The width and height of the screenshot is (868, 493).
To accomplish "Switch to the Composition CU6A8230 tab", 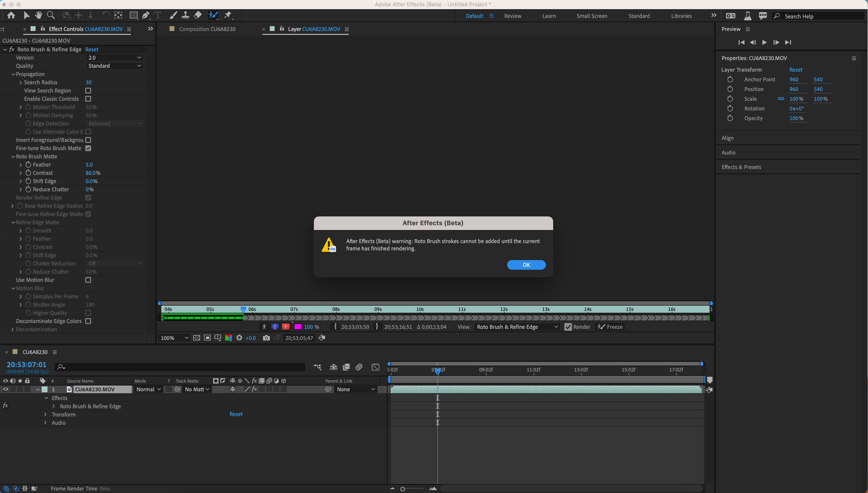I will coord(207,29).
